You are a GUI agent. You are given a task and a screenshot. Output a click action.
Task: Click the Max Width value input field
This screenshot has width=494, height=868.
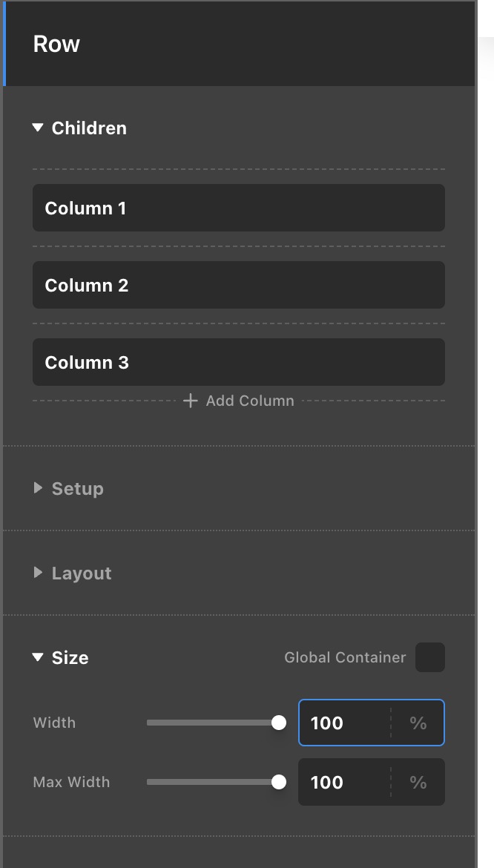345,782
